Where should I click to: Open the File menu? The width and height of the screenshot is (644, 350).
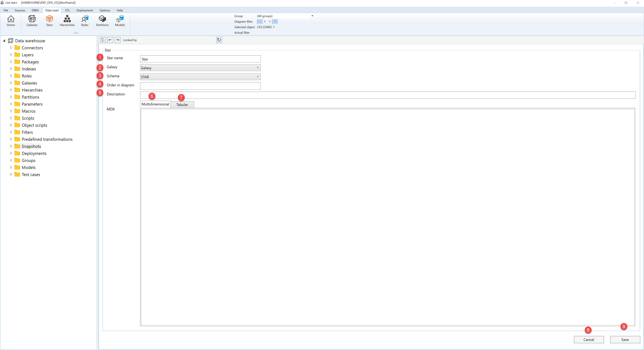(6, 10)
